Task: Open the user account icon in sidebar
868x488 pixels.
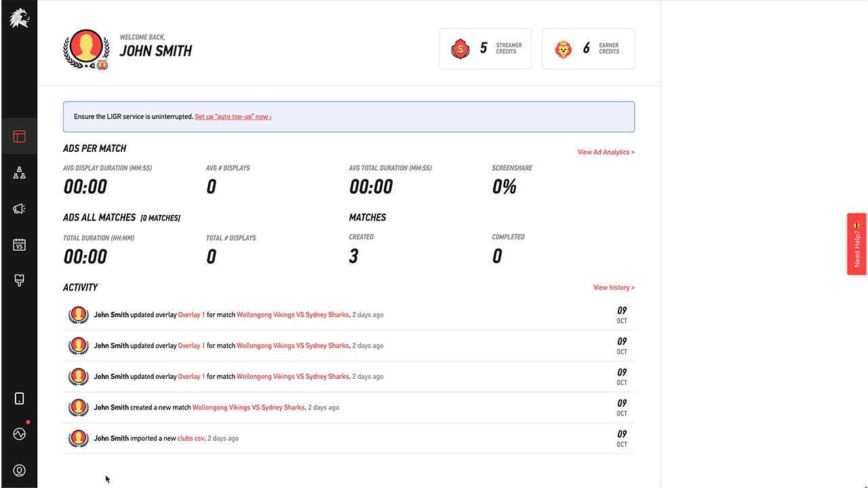Action: click(19, 470)
